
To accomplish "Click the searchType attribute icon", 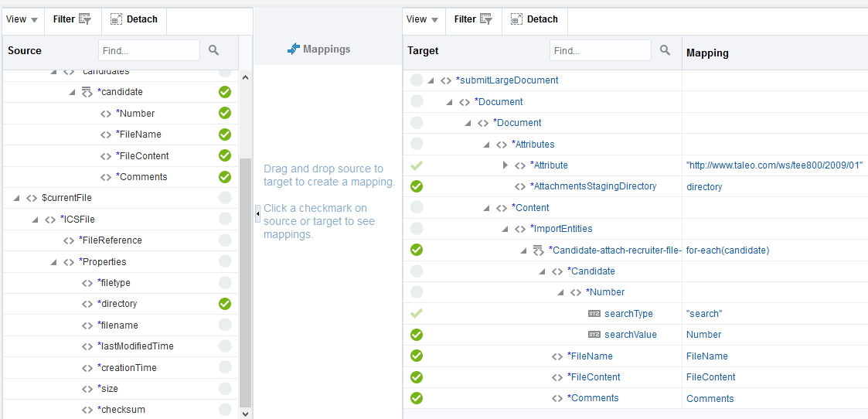I will [594, 314].
